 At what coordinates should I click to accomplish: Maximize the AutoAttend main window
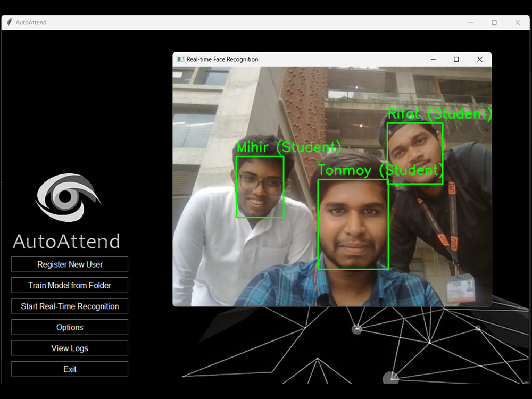click(x=494, y=23)
